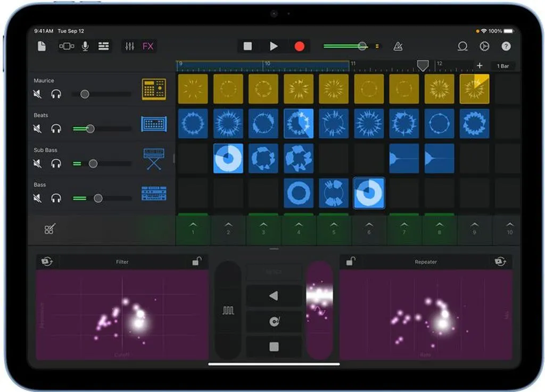Mute the Maurice track
545x392 pixels.
click(x=37, y=94)
